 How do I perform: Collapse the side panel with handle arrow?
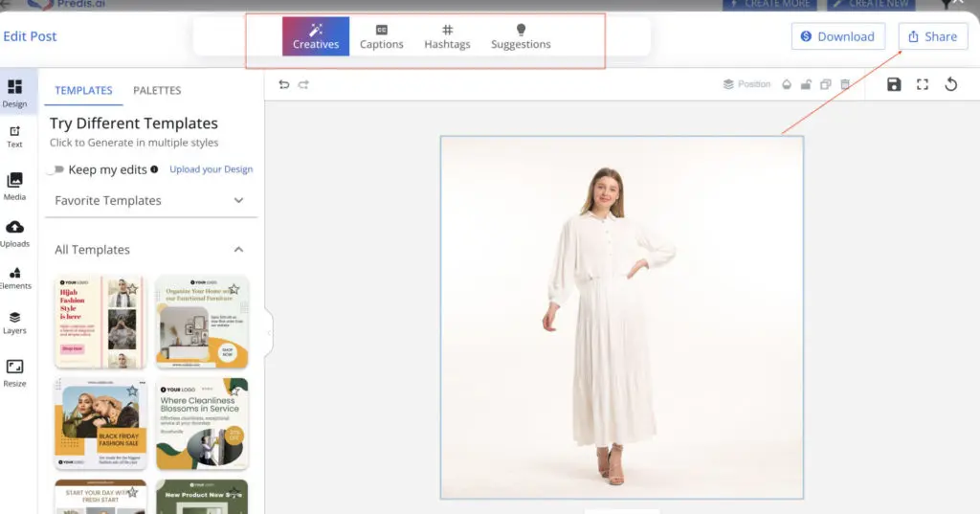(269, 333)
